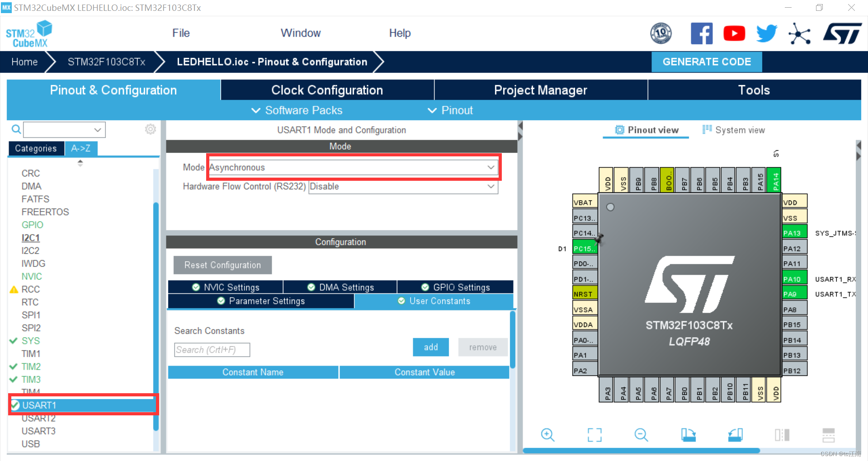The height and width of the screenshot is (461, 868).
Task: Open the Parameter Settings tab
Action: pos(261,301)
